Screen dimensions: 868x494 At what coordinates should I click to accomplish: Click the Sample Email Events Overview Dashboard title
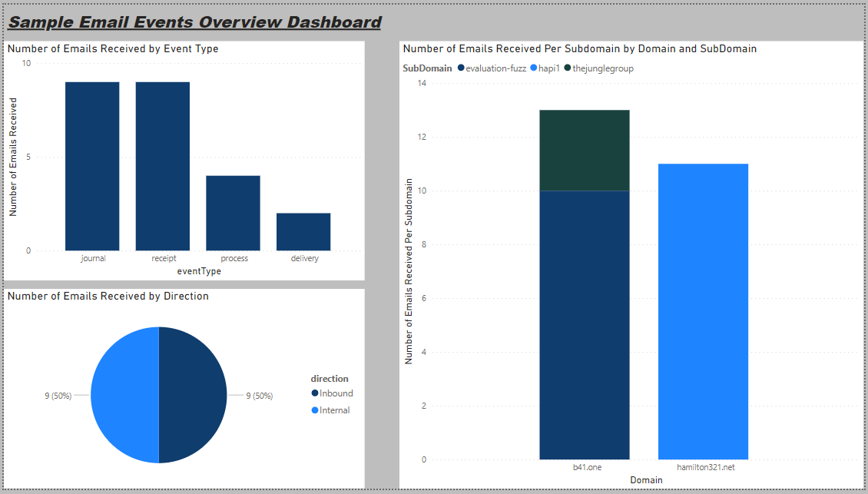pyautogui.click(x=194, y=22)
